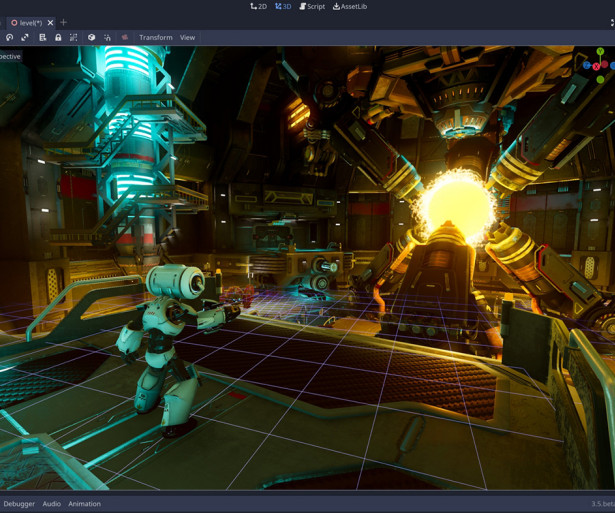Click the green Y axis gizmo handle

click(600, 51)
